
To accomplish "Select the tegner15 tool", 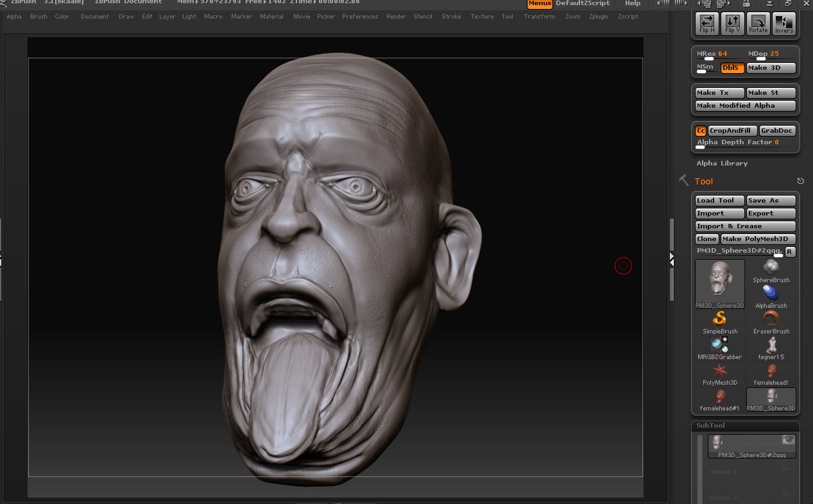I will [x=771, y=348].
